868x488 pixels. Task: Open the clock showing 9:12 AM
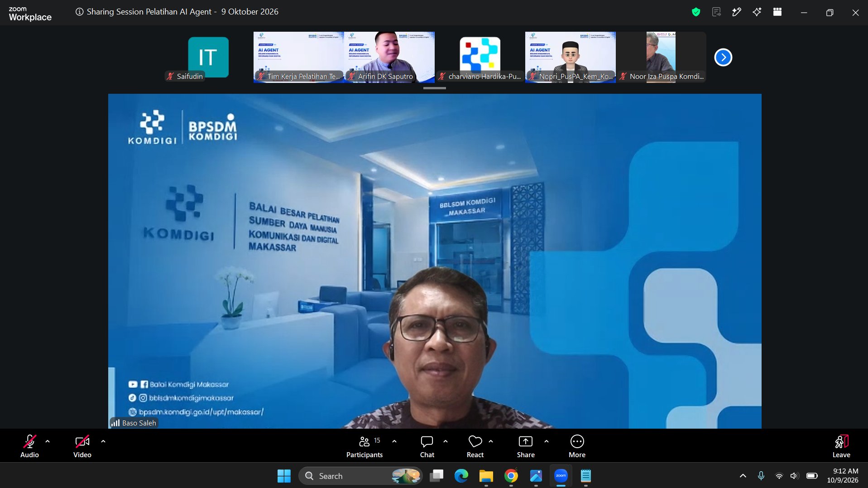tap(843, 476)
